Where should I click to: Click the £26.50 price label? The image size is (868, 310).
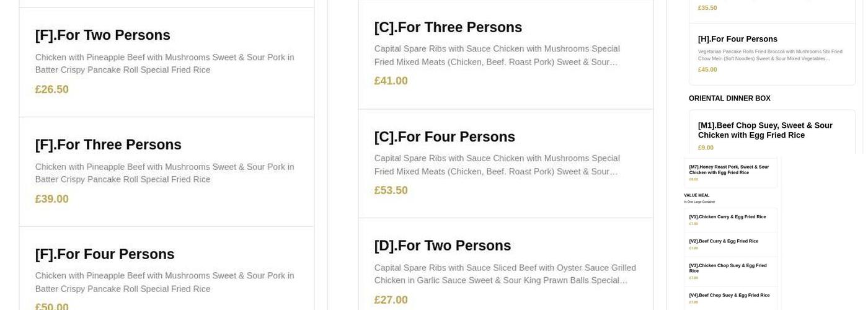point(52,89)
